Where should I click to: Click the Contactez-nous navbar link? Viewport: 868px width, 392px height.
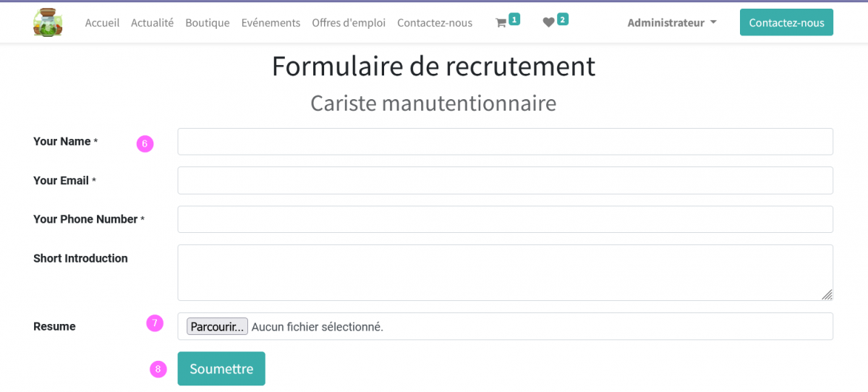tap(435, 22)
